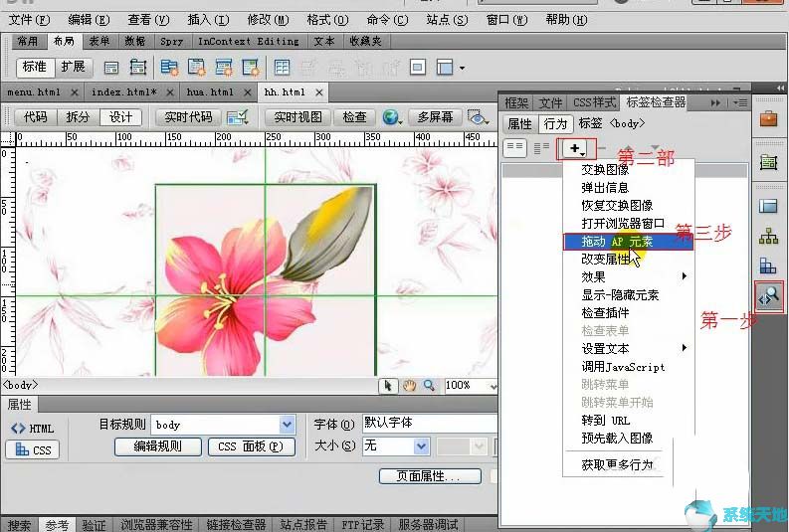Open the 修改 menu

coord(268,20)
